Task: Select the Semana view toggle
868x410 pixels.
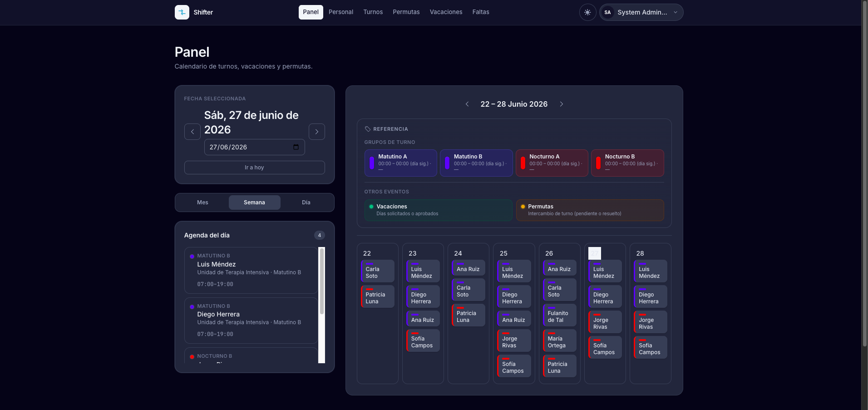Action: coord(254,203)
